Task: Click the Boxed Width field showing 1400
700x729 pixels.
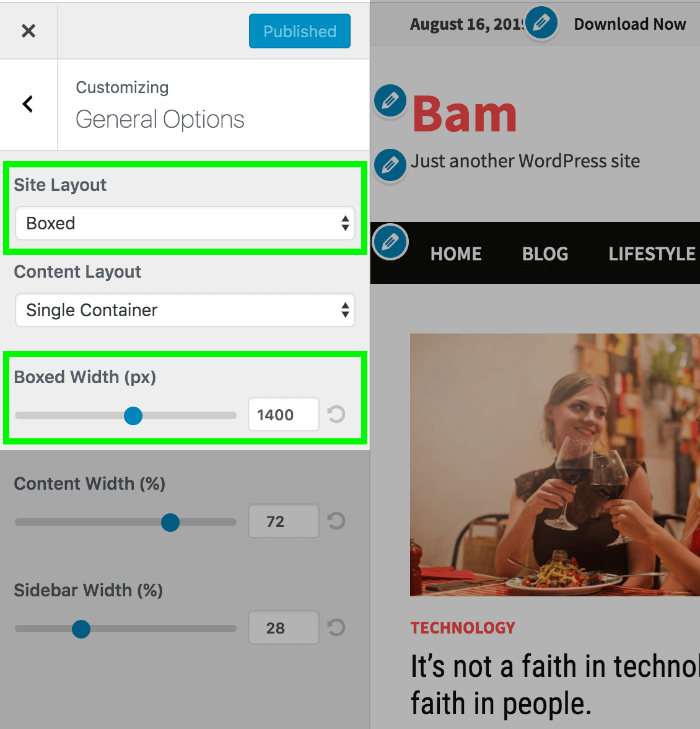Action: coord(283,414)
